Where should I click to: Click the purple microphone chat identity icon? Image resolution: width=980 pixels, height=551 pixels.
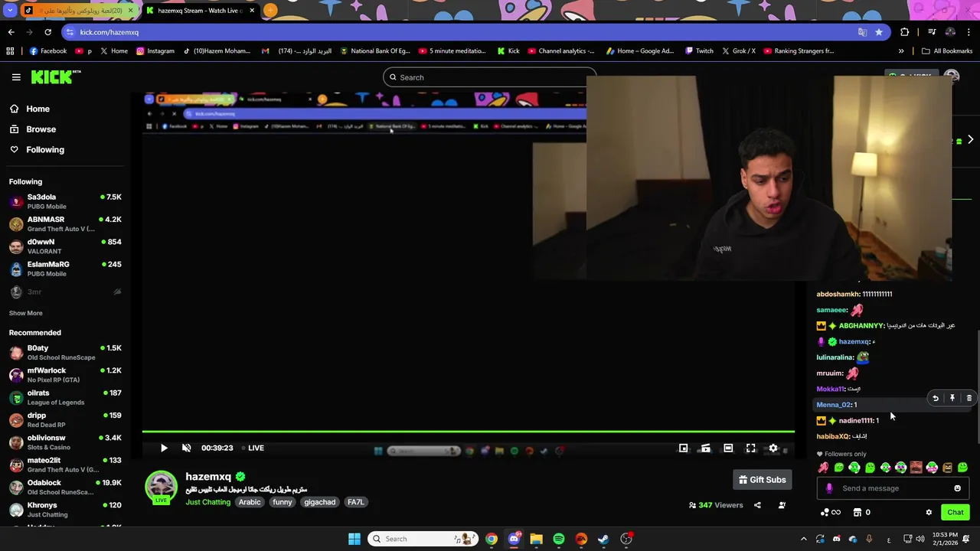829,488
